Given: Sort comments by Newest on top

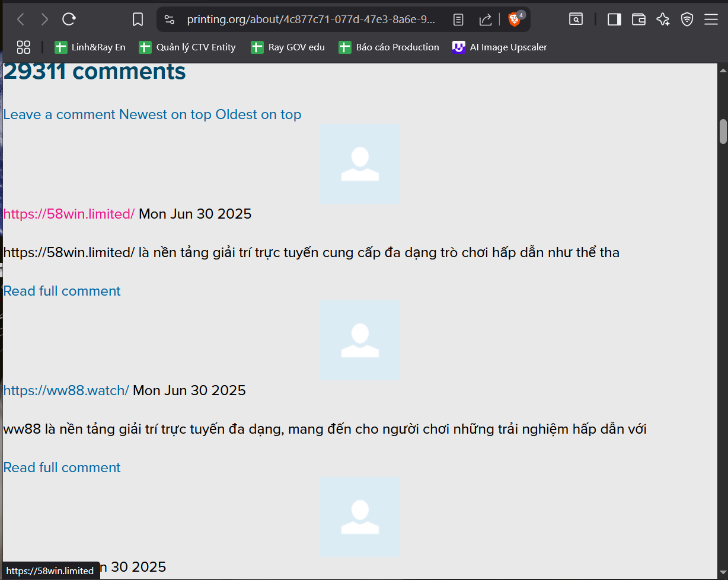Looking at the screenshot, I should click(x=165, y=114).
